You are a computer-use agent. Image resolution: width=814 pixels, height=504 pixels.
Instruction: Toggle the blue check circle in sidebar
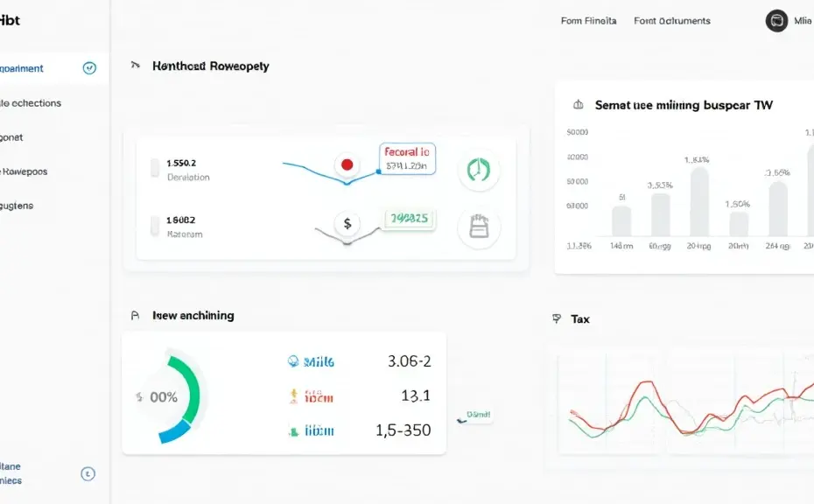pos(88,68)
